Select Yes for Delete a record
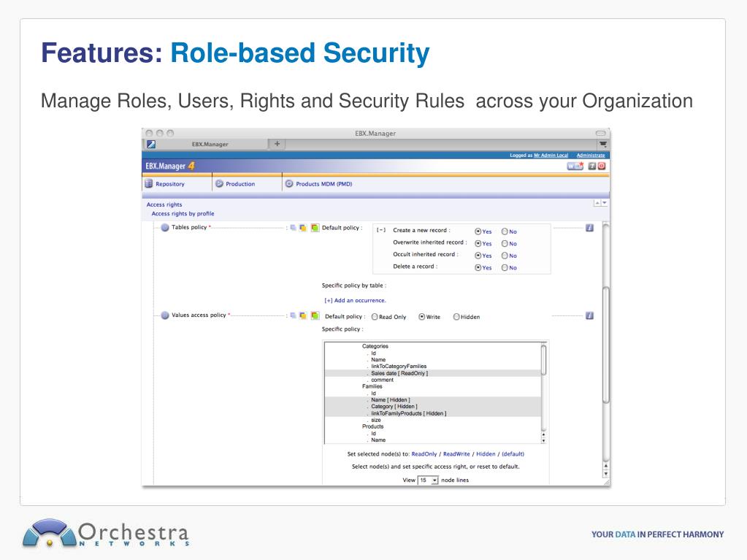Viewport: 747px width, 560px height. [478, 268]
